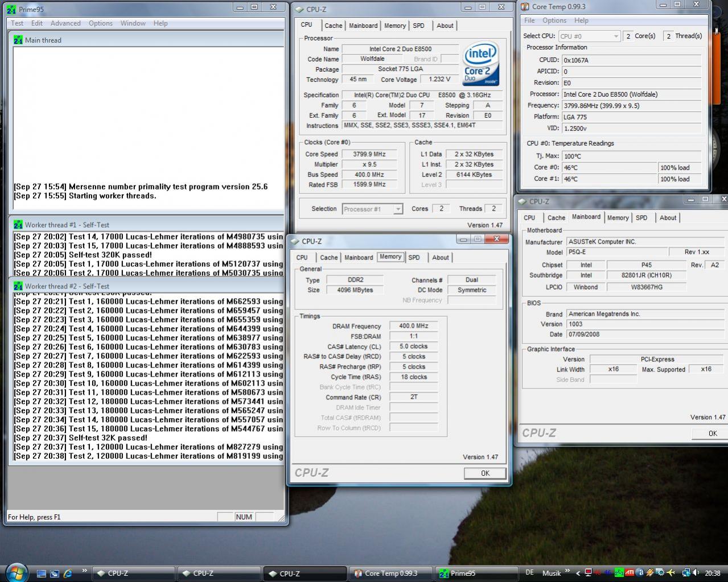
Task: Click green Prime95 system tray icon
Action: coord(619,573)
